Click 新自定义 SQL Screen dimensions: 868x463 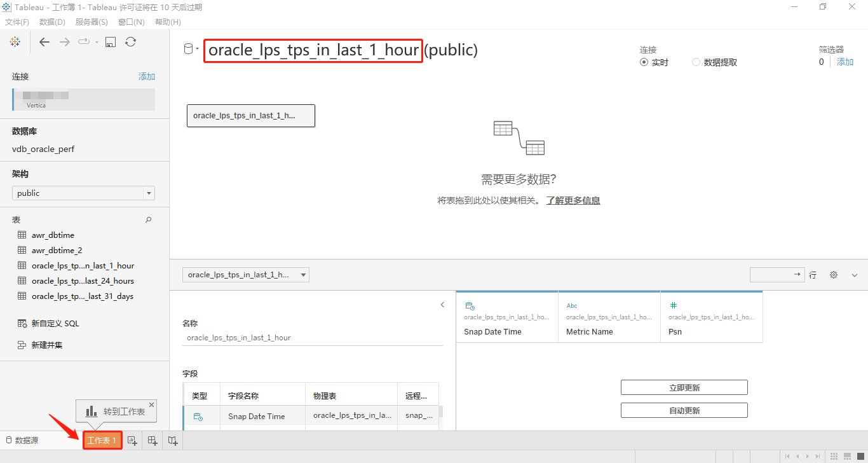(48, 323)
